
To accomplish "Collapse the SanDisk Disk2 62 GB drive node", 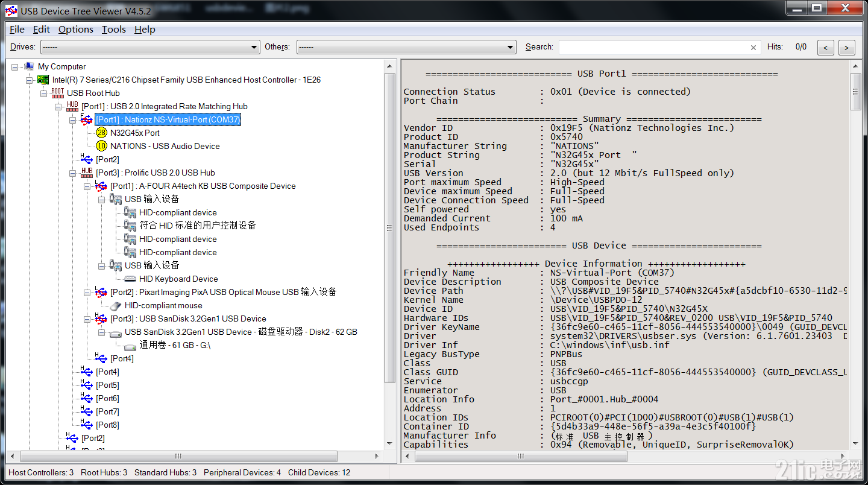I will tap(101, 332).
